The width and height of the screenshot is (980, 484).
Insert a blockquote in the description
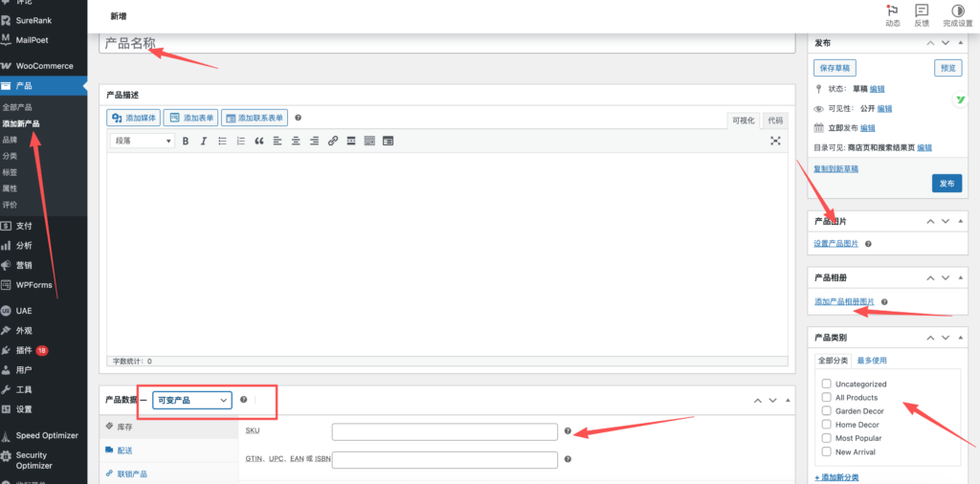tap(258, 141)
